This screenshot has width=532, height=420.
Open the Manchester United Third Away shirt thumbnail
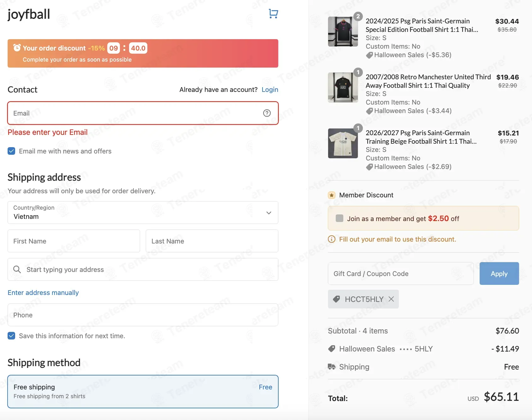click(x=343, y=87)
